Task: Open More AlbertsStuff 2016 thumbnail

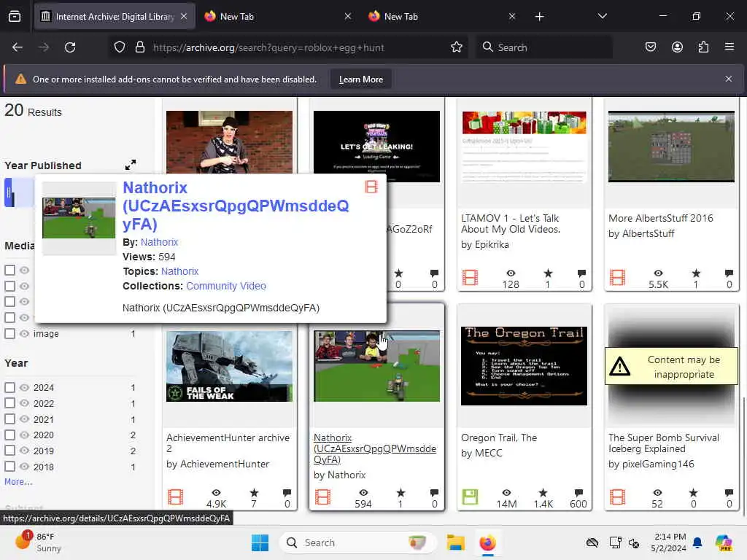Action: coord(671,147)
